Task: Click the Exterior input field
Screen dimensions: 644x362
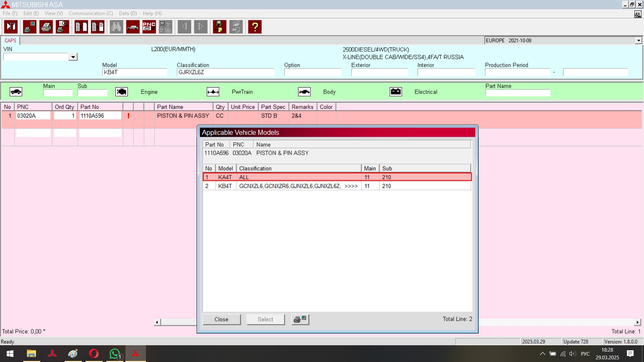Action: (x=380, y=72)
